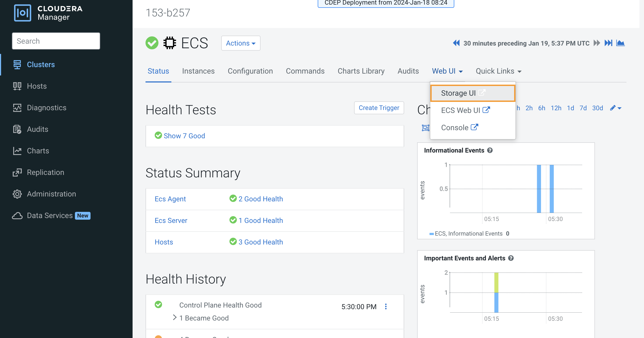The image size is (644, 338).
Task: Open the Actions dropdown
Action: tap(241, 43)
